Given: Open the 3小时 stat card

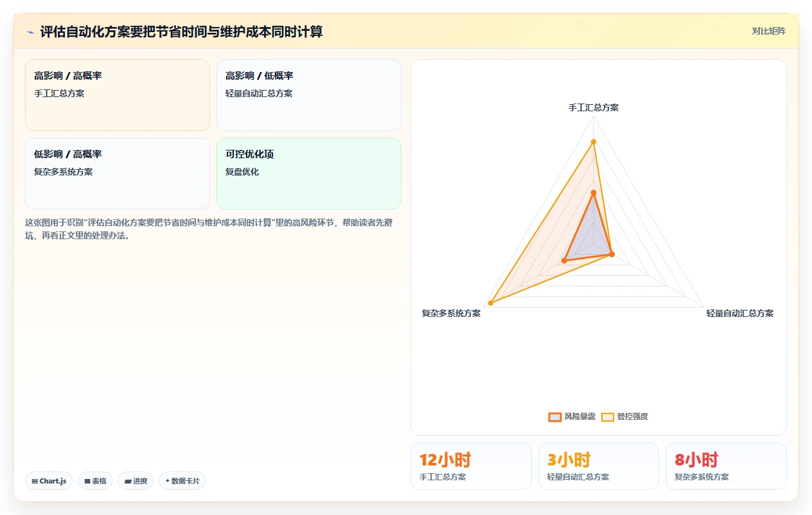Looking at the screenshot, I should point(599,466).
